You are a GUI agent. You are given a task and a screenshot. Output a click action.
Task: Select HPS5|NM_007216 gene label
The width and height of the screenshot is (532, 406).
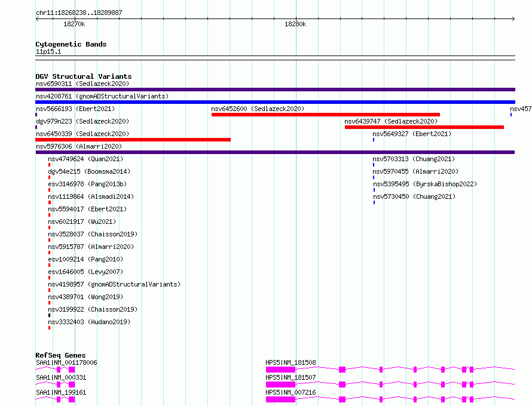pyautogui.click(x=291, y=392)
